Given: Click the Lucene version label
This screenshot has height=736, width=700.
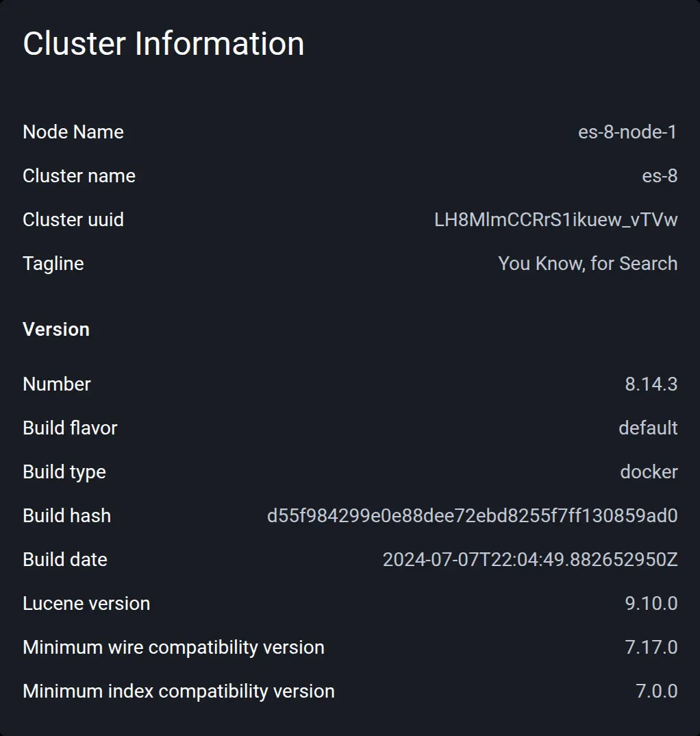Looking at the screenshot, I should coord(86,604).
